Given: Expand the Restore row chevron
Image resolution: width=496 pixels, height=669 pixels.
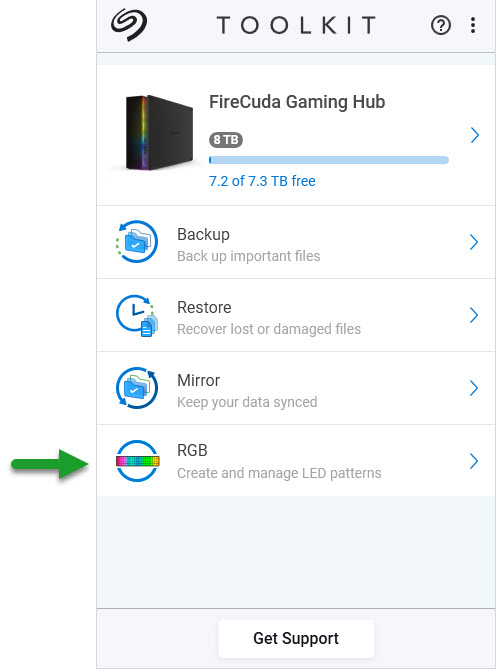Looking at the screenshot, I should click(x=474, y=315).
